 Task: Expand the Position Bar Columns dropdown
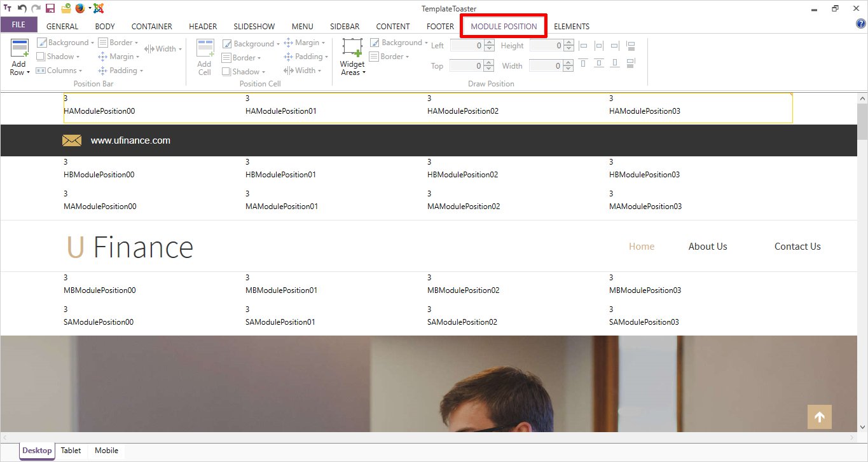pos(60,71)
